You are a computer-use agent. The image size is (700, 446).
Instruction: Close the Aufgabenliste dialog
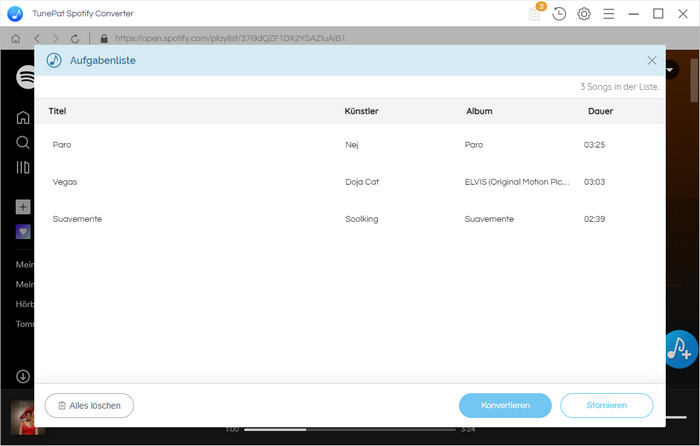652,60
